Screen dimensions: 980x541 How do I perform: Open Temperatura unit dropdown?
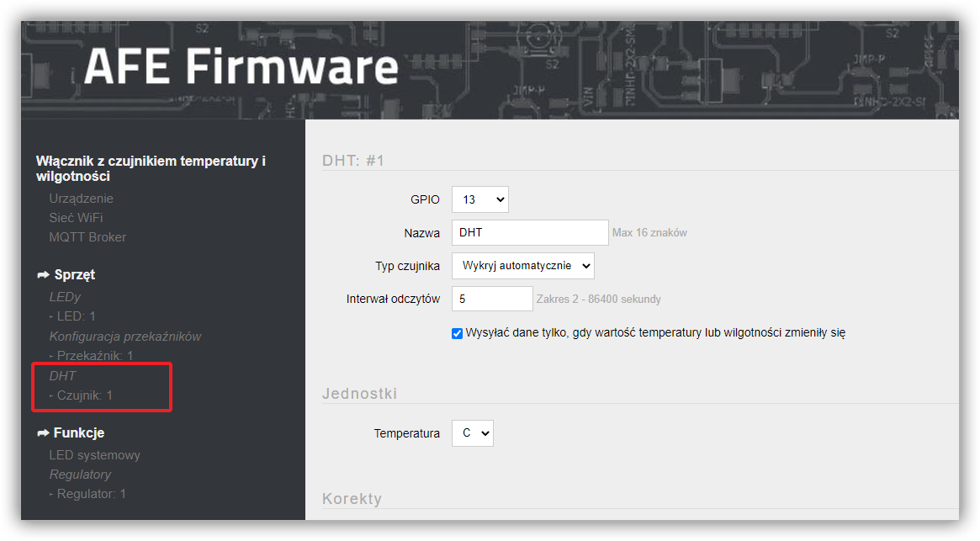[473, 433]
